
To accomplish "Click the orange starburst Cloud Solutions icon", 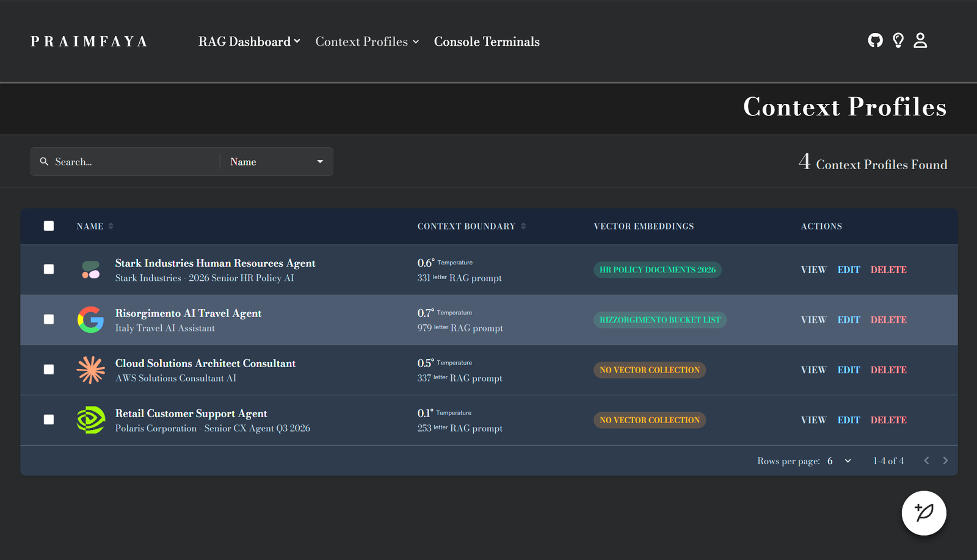I will tap(90, 370).
